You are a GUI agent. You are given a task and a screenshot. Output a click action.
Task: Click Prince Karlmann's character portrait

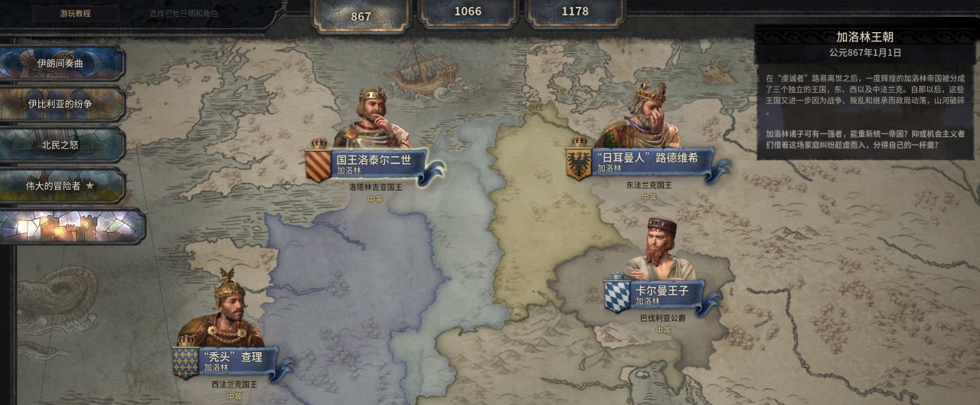tap(660, 250)
